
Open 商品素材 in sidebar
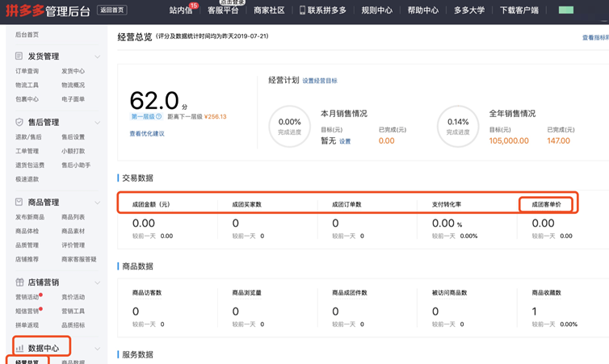point(73,231)
